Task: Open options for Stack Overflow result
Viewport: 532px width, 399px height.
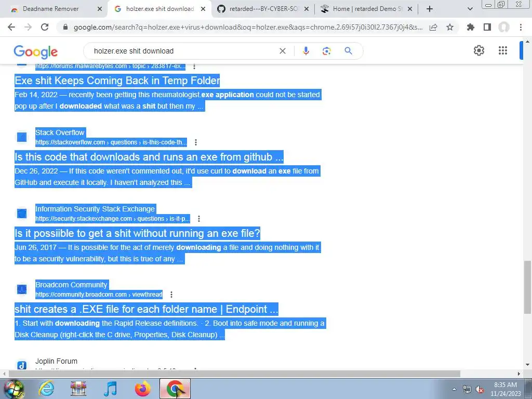Action: coord(196,142)
